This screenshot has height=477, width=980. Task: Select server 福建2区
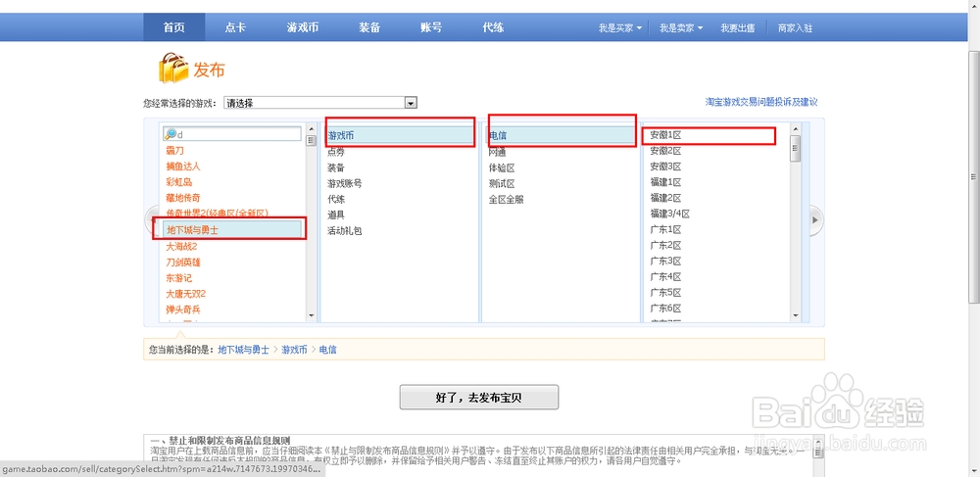[665, 197]
